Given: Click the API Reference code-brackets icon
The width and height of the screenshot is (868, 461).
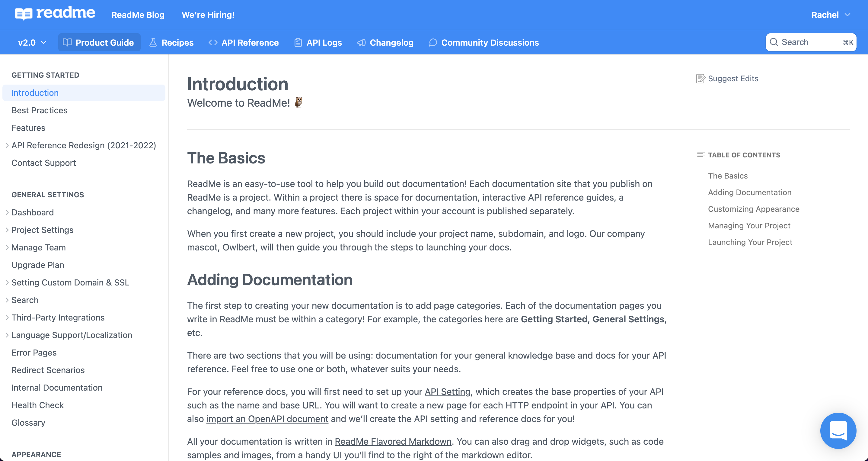Looking at the screenshot, I should (x=213, y=43).
